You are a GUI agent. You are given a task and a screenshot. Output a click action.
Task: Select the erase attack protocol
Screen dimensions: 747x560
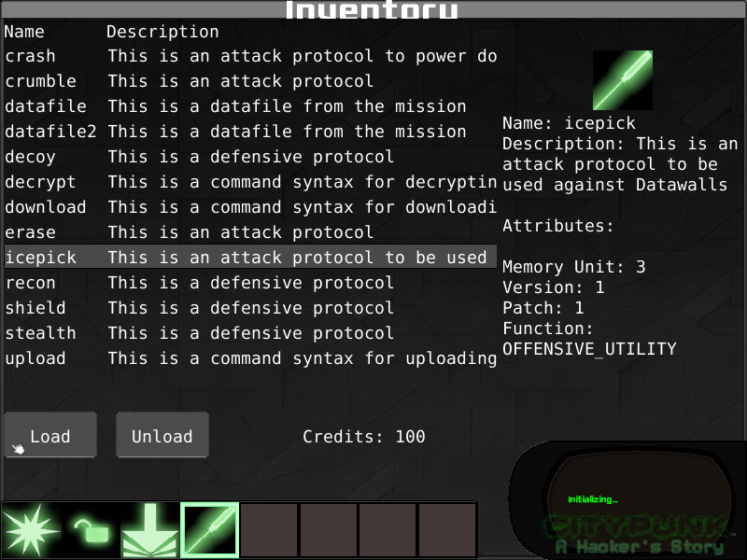[x=250, y=232]
